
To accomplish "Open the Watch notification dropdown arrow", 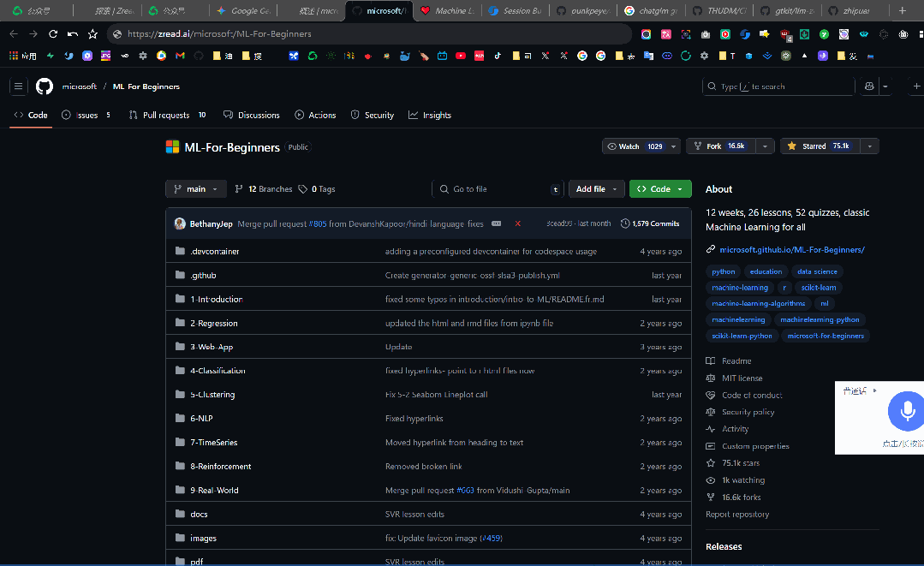I will [674, 146].
